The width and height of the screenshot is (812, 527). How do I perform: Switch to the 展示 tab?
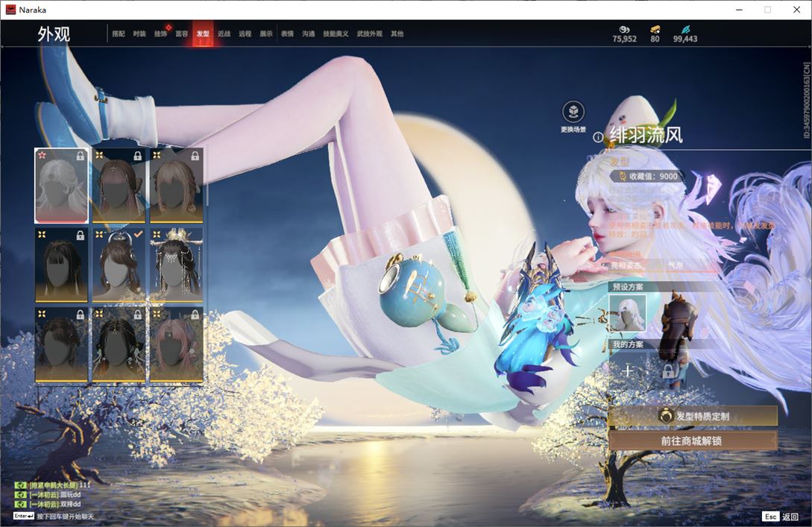(266, 34)
